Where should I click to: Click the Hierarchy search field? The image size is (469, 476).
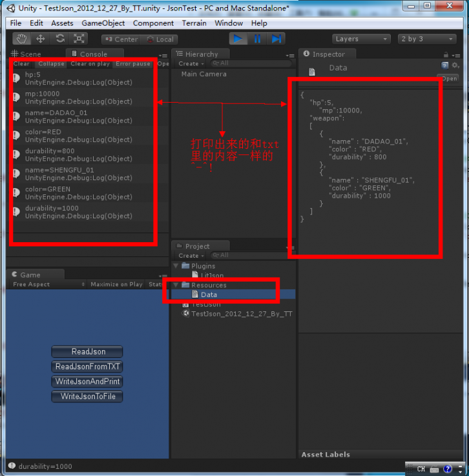click(251, 63)
